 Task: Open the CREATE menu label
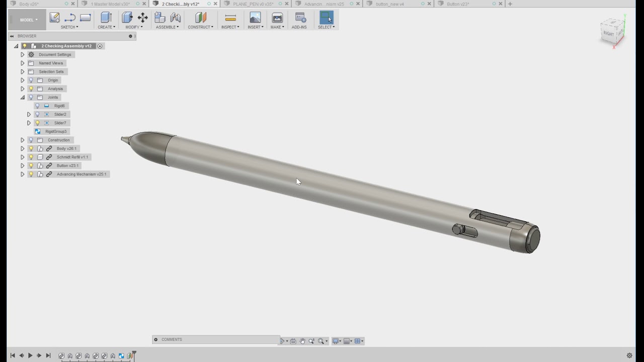pos(106,27)
